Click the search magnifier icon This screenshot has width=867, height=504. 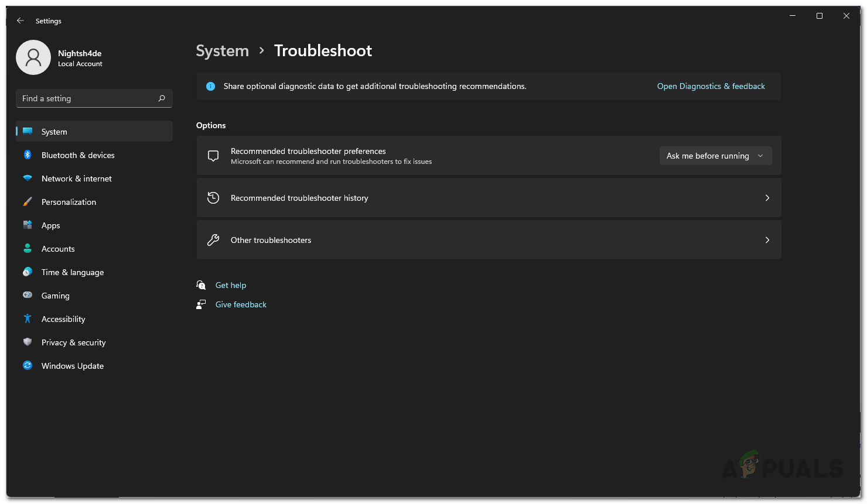point(162,98)
